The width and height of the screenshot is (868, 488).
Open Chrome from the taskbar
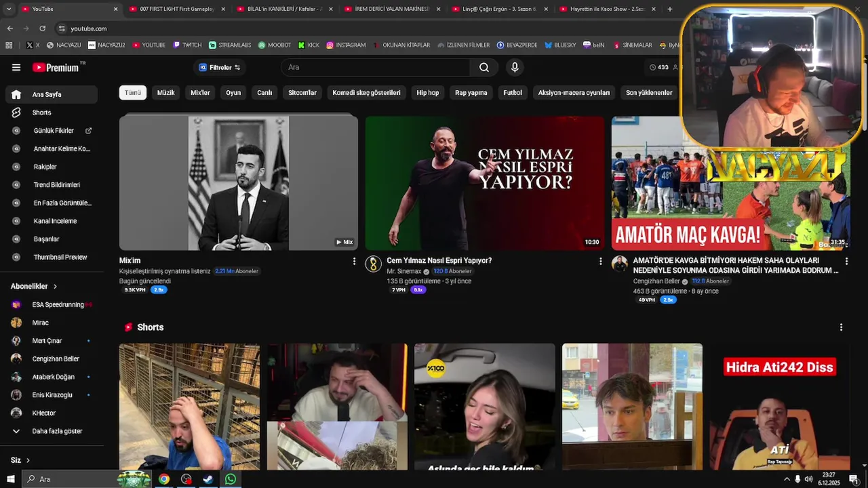point(164,479)
